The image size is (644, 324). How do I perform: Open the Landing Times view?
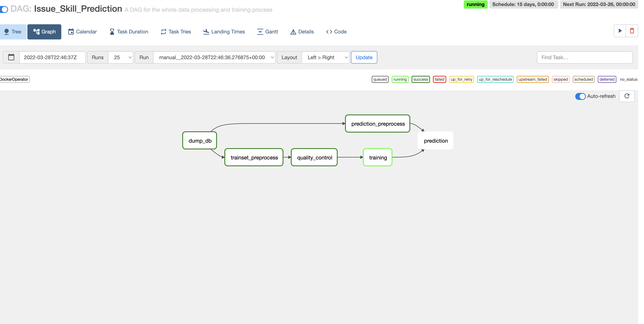click(x=224, y=32)
